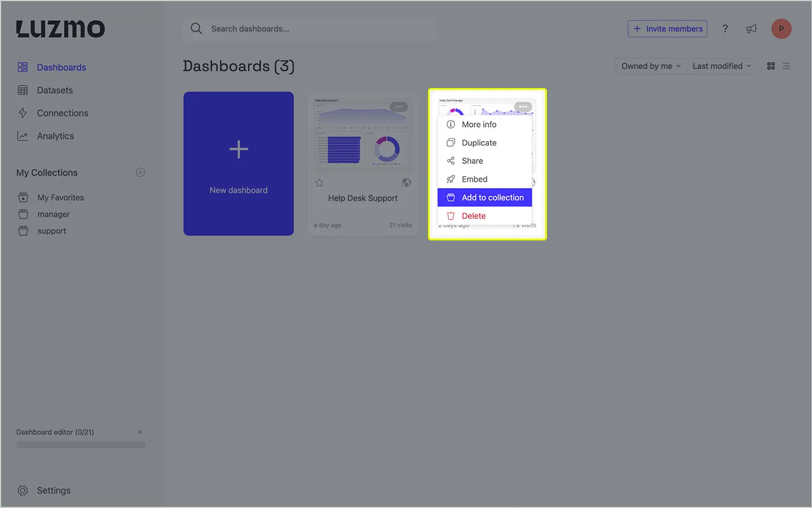Focus the Search dashboards field
This screenshot has width=812, height=508.
point(310,29)
